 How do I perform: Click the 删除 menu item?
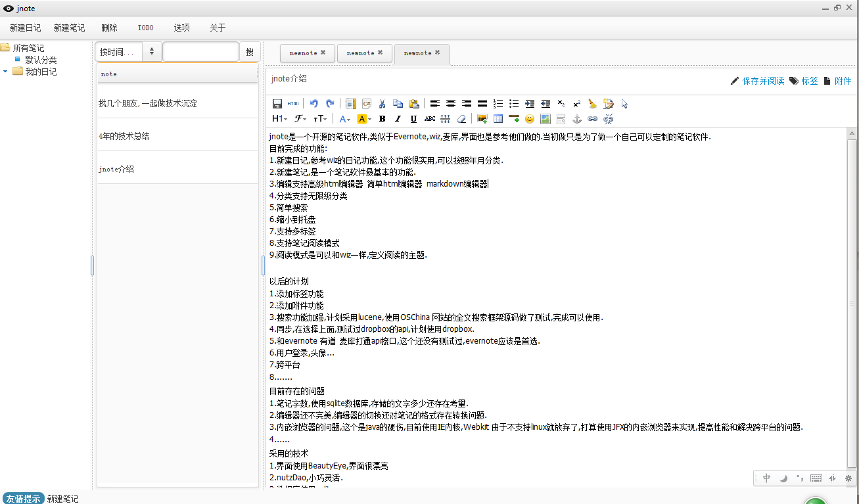click(109, 28)
